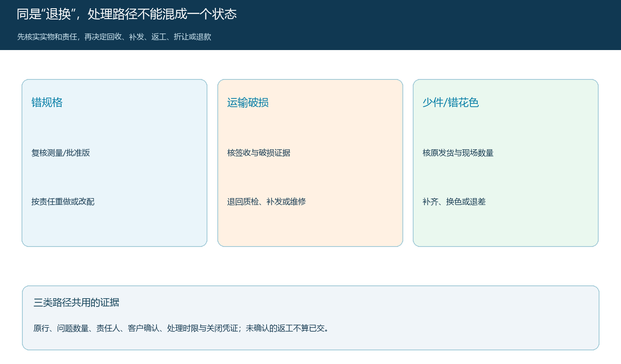
Task: Click the line 补齐、换色或退差
Action: click(454, 202)
